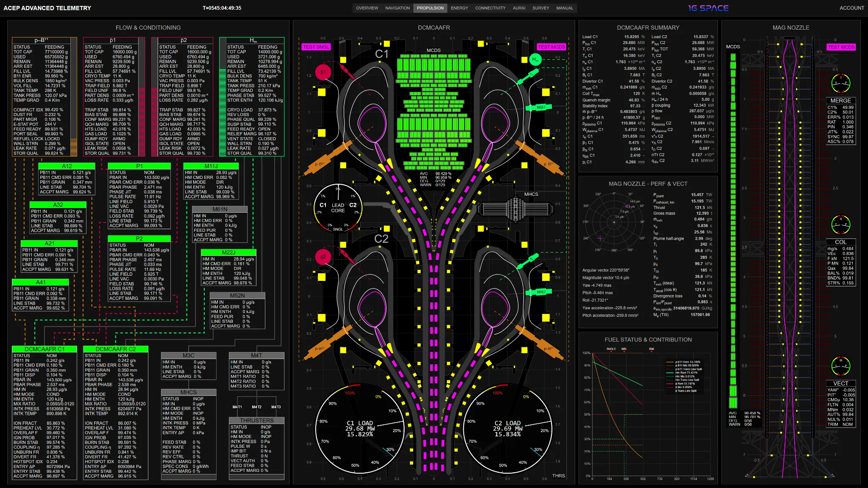Open the NAVIGATION tab

tap(397, 8)
